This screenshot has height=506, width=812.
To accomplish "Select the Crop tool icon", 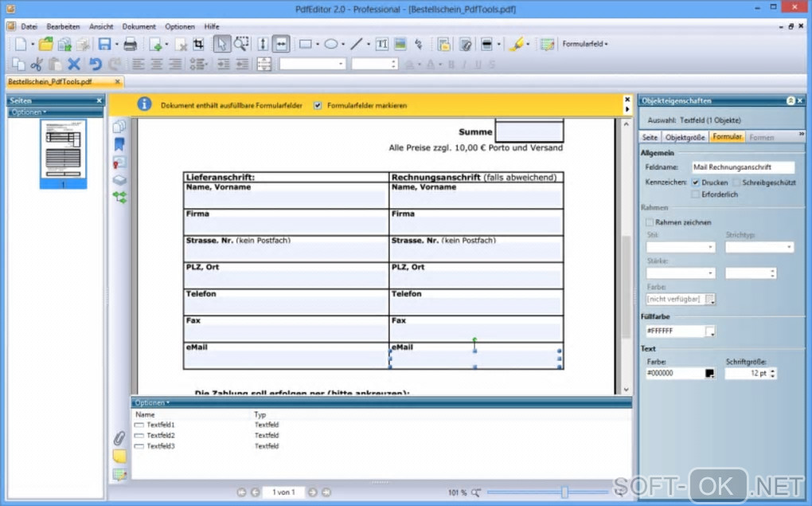I will tap(199, 45).
